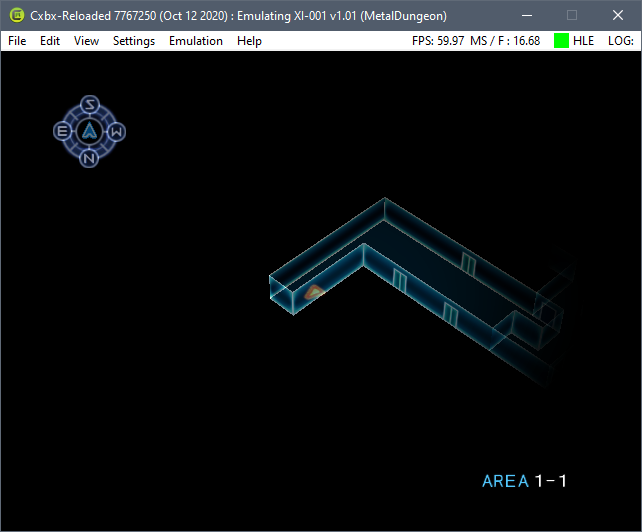Click the AREA 1-1 label

524,481
